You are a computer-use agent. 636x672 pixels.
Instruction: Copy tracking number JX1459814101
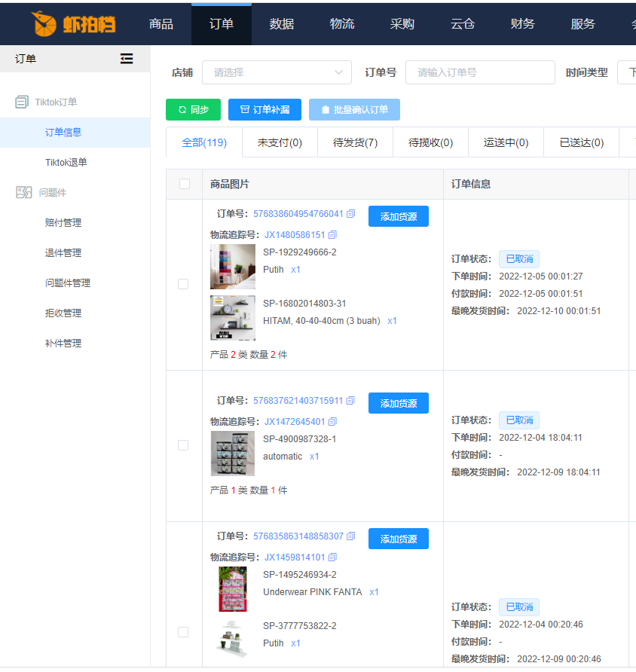tap(332, 557)
